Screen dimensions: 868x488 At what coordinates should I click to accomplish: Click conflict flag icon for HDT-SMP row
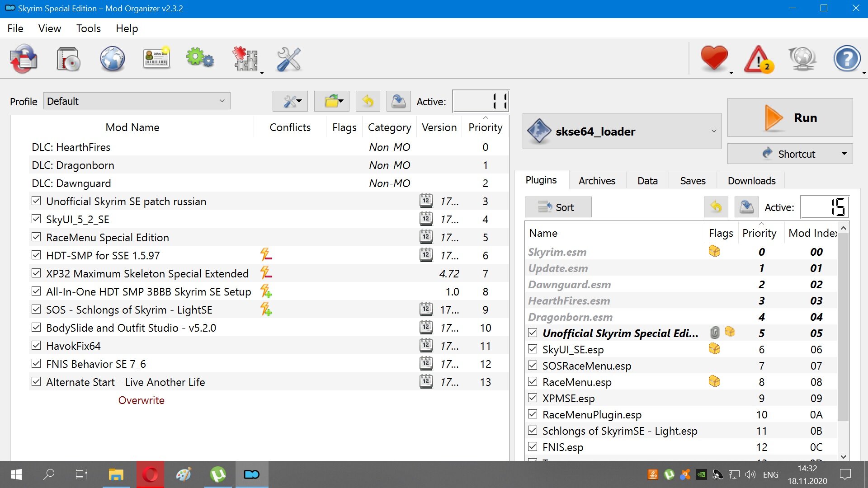266,255
